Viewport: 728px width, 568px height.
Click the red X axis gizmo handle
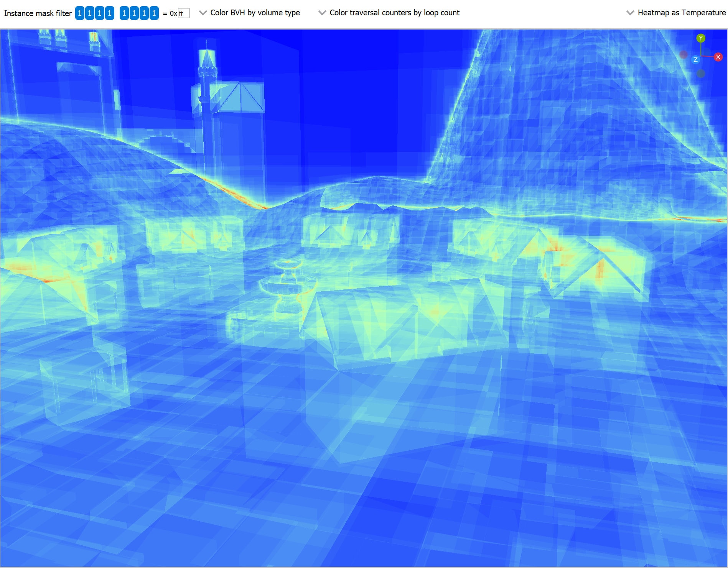pos(718,57)
